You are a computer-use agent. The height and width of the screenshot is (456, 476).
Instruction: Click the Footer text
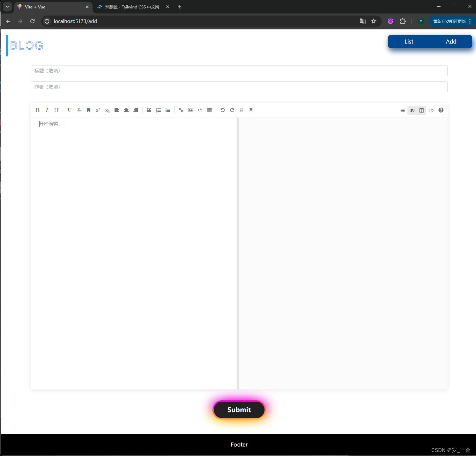[x=239, y=445]
